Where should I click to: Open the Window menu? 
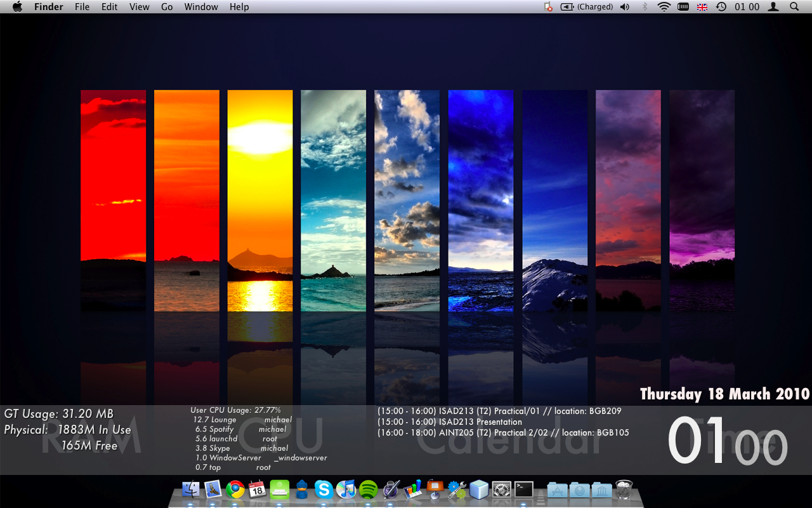pyautogui.click(x=201, y=7)
